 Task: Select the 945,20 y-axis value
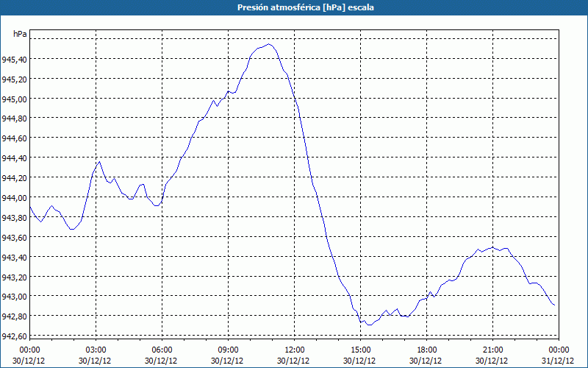[14, 79]
